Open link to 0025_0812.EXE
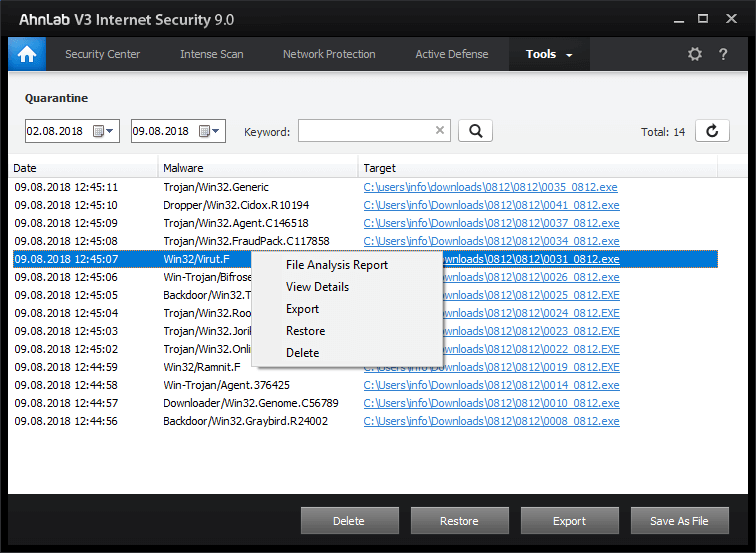 [531, 295]
